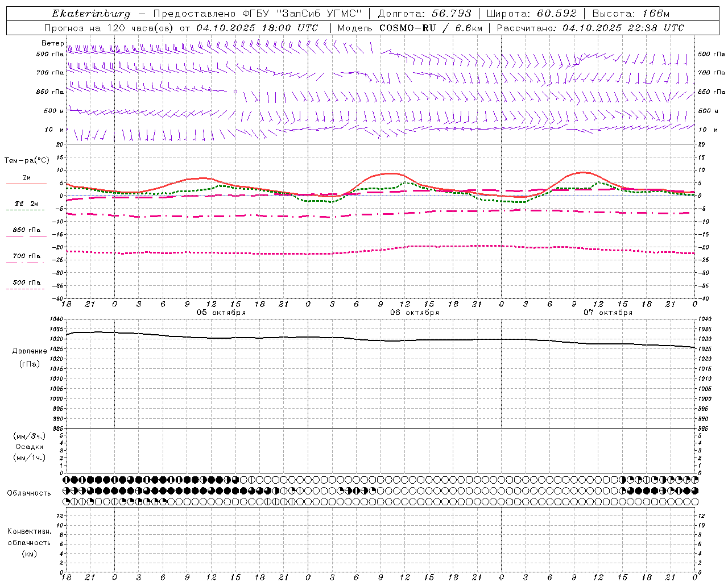
Task: Click the 'Давление' pressure label
Action: (30, 351)
